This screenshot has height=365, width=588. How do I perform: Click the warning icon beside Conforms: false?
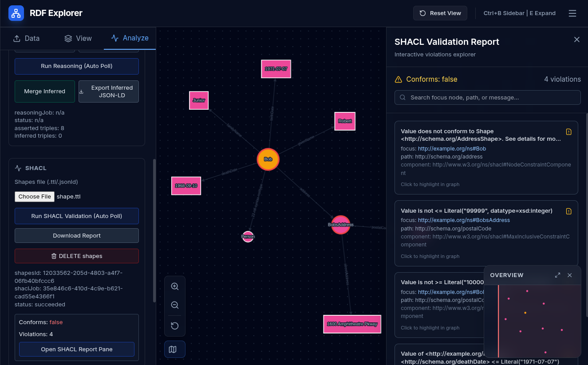click(x=398, y=79)
